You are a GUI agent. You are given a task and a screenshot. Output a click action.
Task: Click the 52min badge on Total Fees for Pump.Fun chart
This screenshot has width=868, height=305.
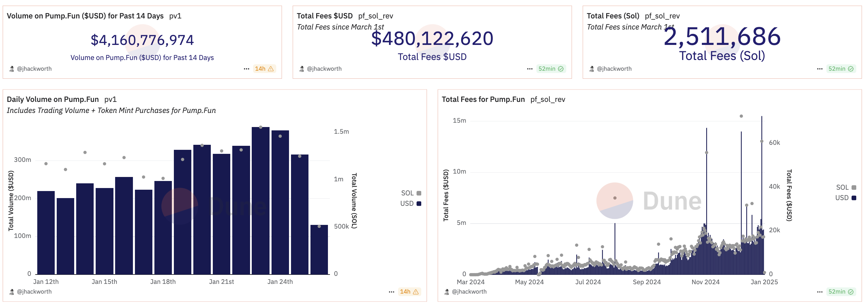pos(841,292)
